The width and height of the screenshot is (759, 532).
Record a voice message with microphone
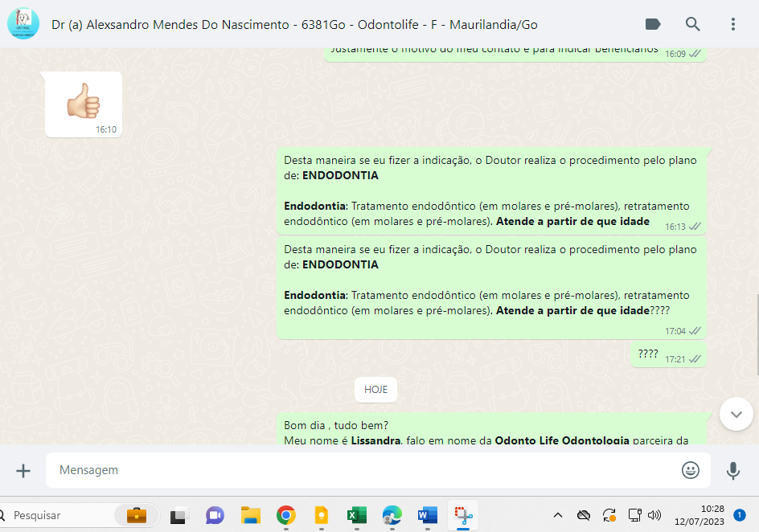pos(732,471)
